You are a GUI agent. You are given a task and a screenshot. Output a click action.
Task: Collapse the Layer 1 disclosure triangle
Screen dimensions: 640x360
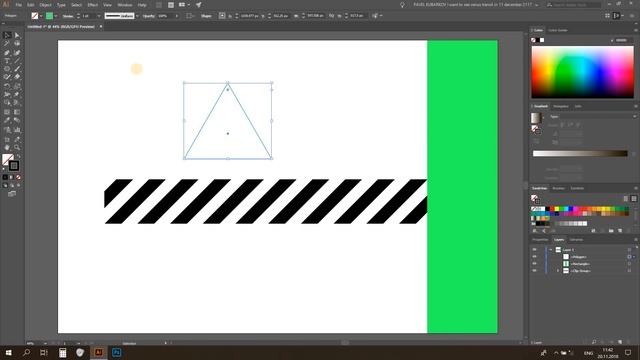(551, 250)
